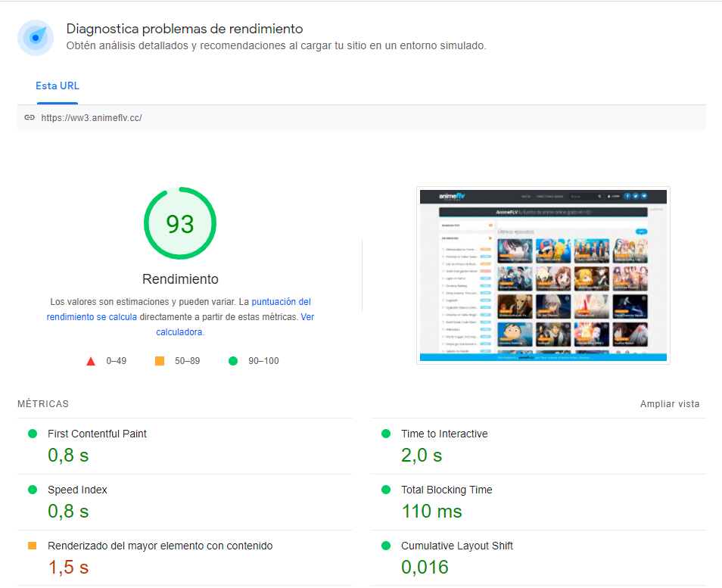This screenshot has height=588, width=722.
Task: Expand the Speed Index metric
Action: click(77, 490)
